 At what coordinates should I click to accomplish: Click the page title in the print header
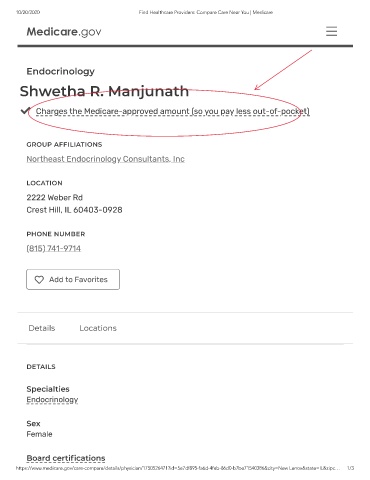[206, 12]
